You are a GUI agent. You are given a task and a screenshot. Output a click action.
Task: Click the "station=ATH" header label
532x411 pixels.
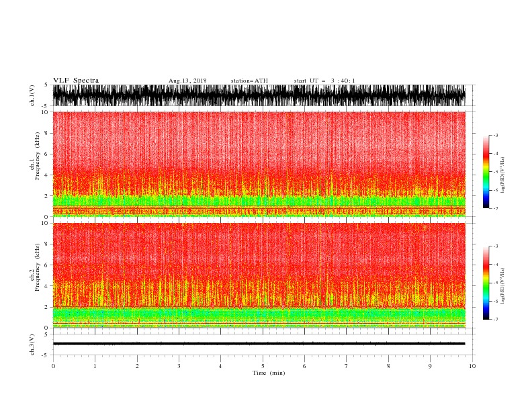click(249, 81)
